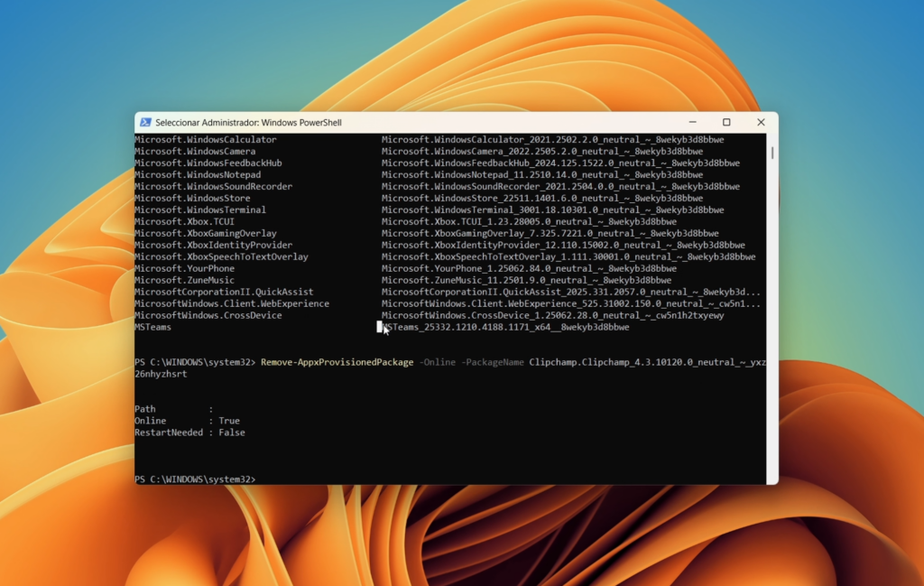This screenshot has width=924, height=586.
Task: Click the PowerShell icon in the title bar
Action: click(x=145, y=122)
